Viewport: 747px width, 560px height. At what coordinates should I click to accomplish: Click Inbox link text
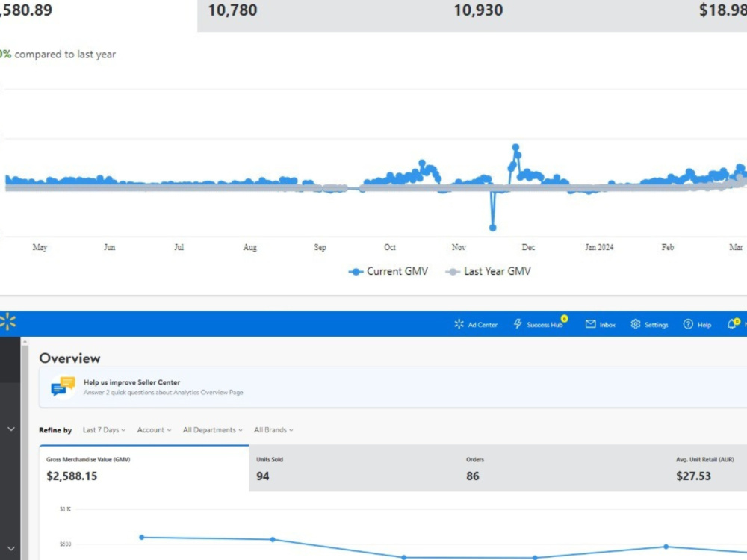tap(607, 325)
